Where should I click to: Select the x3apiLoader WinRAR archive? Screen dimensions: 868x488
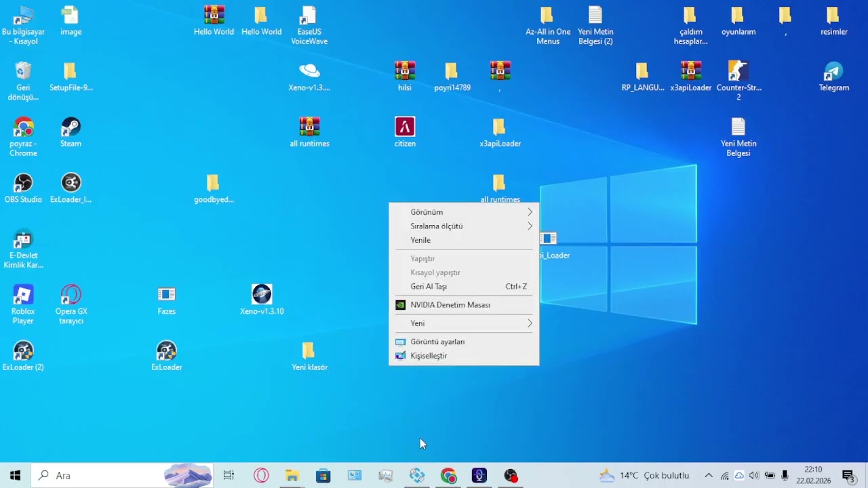690,76
